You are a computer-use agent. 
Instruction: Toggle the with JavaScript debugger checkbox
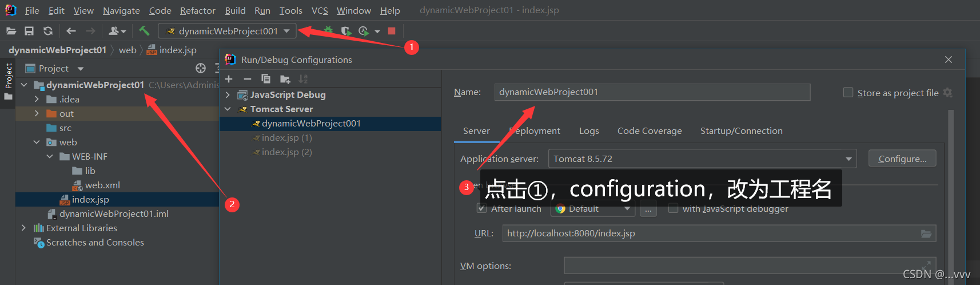point(674,208)
